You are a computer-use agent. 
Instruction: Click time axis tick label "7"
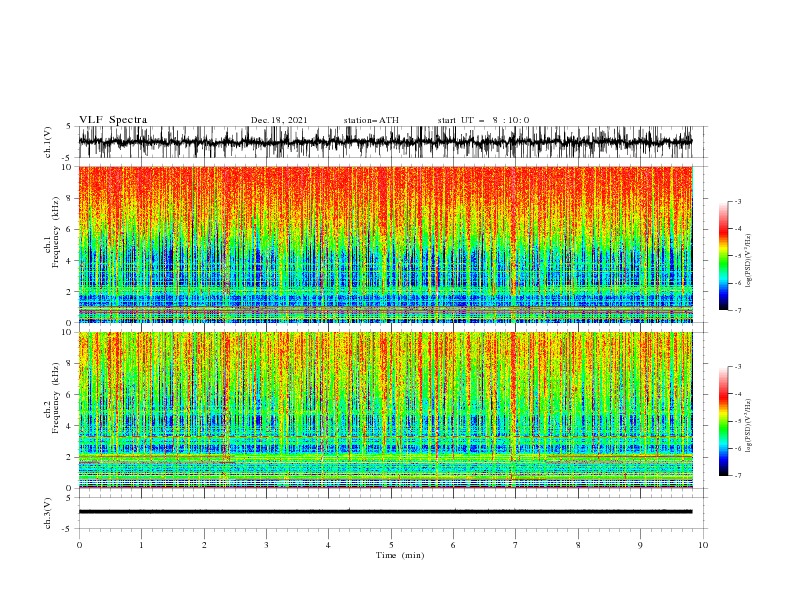pos(516,545)
